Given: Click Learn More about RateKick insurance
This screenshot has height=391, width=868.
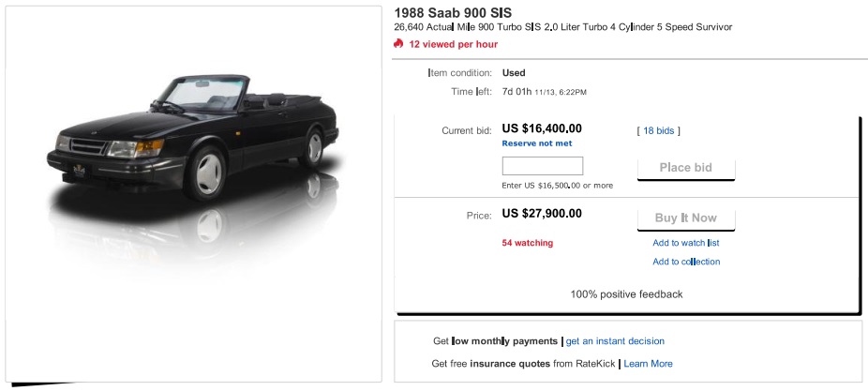Looking at the screenshot, I should coord(648,364).
